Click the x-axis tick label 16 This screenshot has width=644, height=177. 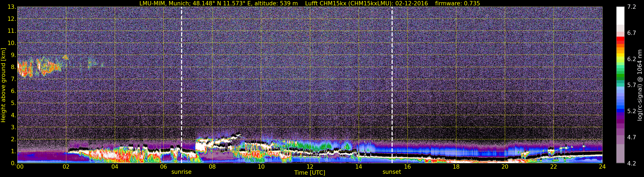[407, 167]
